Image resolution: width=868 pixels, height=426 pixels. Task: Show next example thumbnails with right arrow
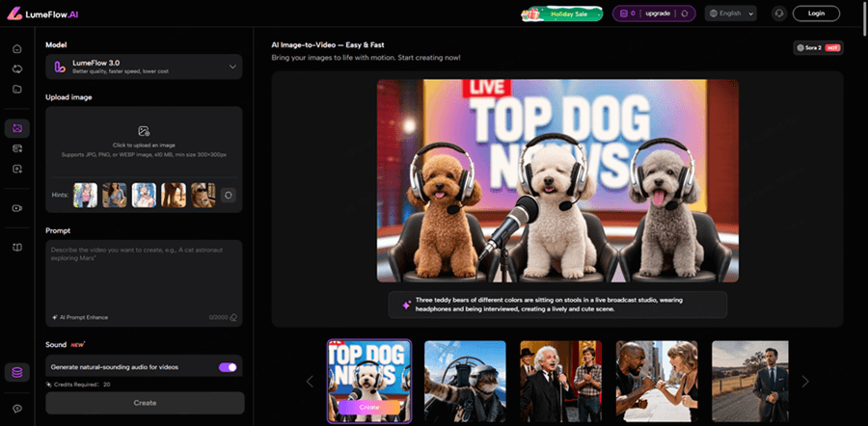(805, 382)
